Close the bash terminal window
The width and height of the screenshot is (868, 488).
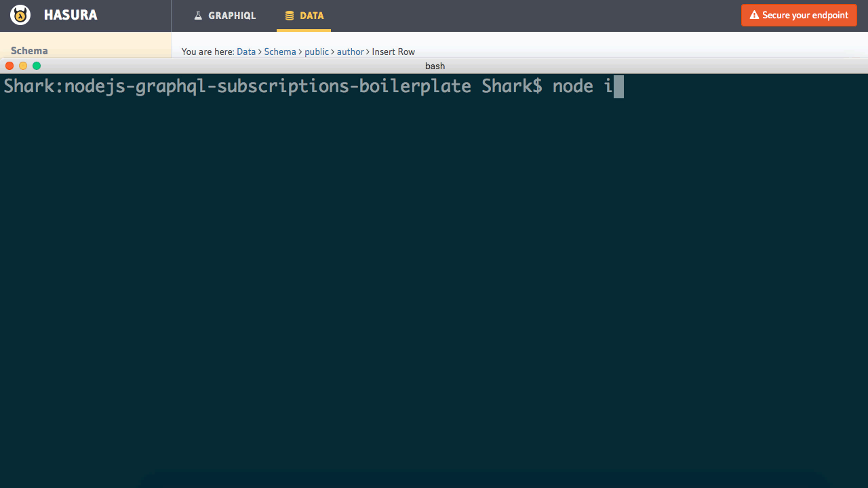9,66
